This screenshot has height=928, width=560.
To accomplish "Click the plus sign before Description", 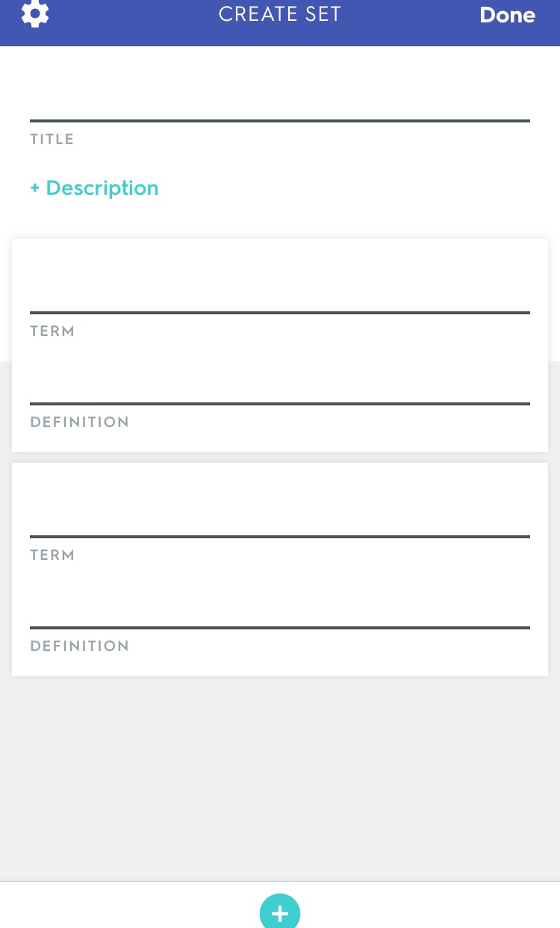I will [x=34, y=188].
